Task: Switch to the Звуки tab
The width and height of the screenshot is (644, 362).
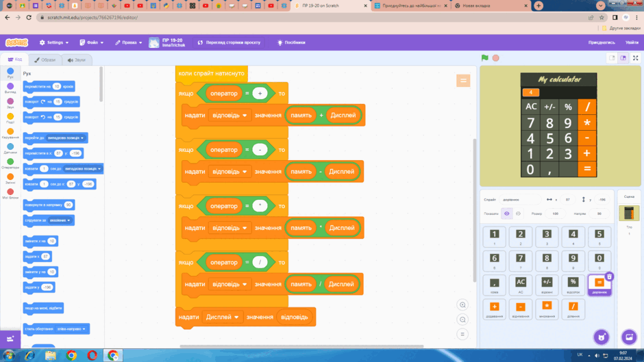Action: [77, 60]
